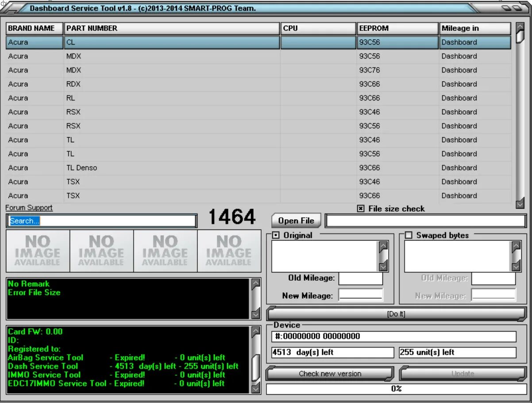Select Acura TSX row with 93C46 EEPROM

[258, 182]
